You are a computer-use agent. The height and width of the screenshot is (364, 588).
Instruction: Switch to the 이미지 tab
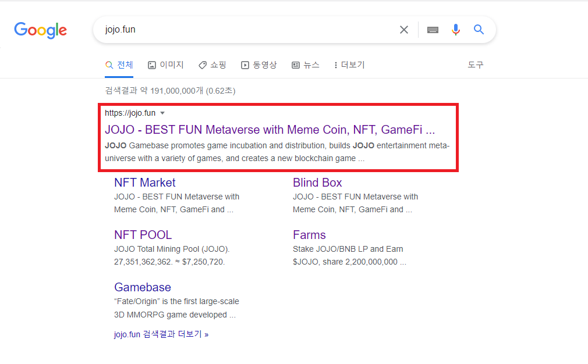pyautogui.click(x=166, y=65)
